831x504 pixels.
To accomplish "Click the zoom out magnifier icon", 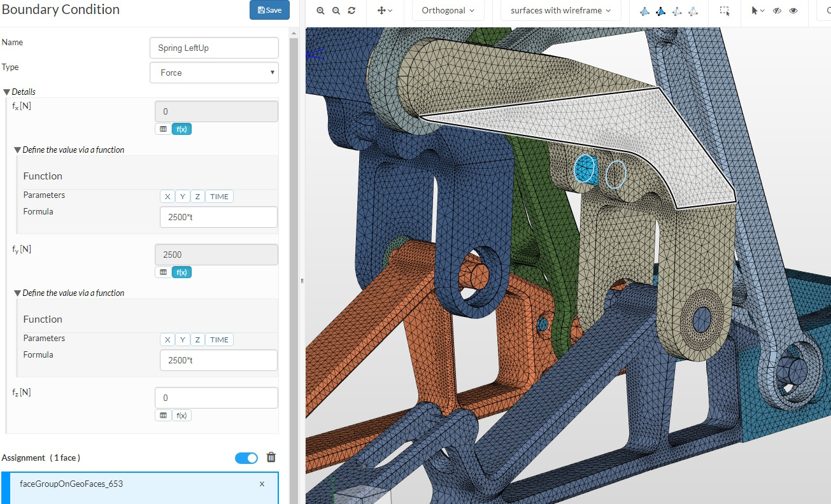I will click(x=336, y=11).
